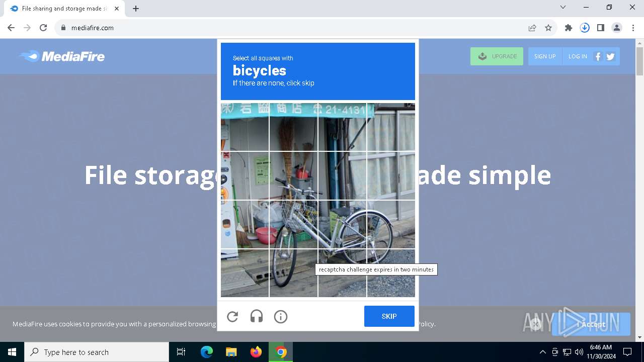Select captcha tile with rear bicycle wheel
644x362 pixels.
(x=391, y=224)
